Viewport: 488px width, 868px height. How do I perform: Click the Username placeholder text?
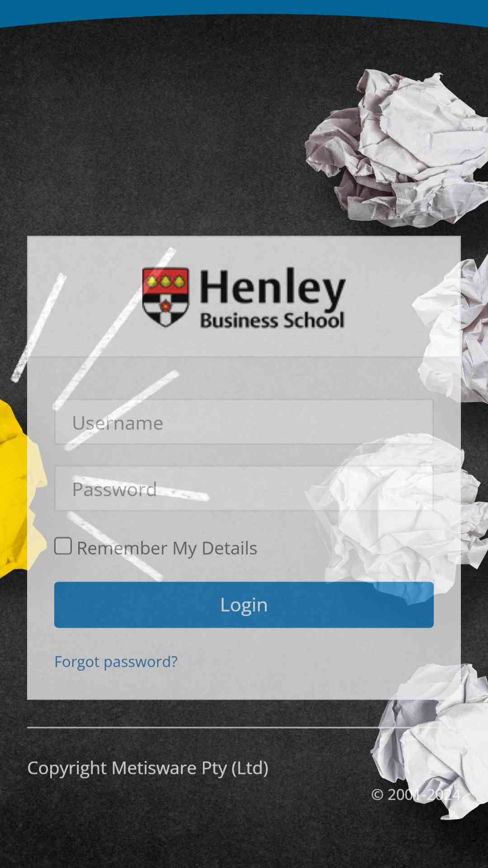pyautogui.click(x=117, y=423)
